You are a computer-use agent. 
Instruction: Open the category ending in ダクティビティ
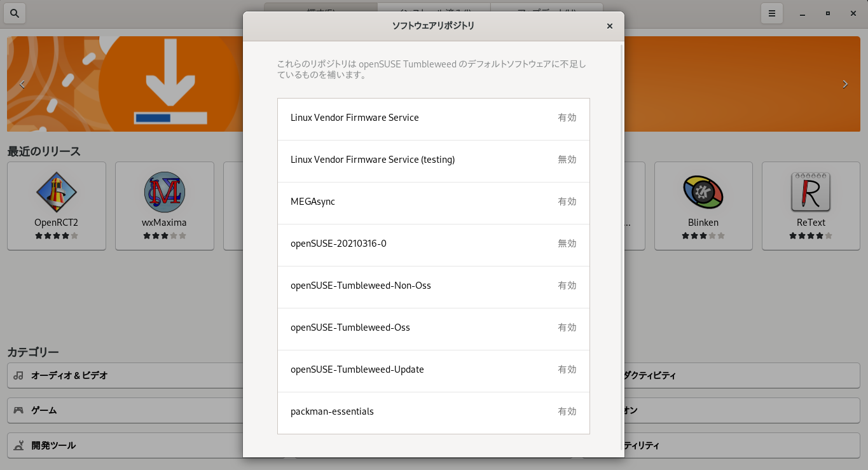click(742, 375)
